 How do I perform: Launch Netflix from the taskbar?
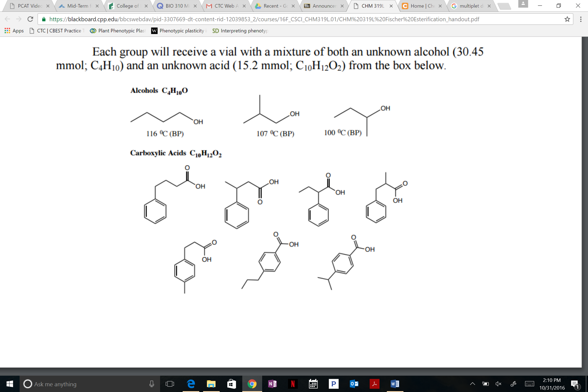293,384
